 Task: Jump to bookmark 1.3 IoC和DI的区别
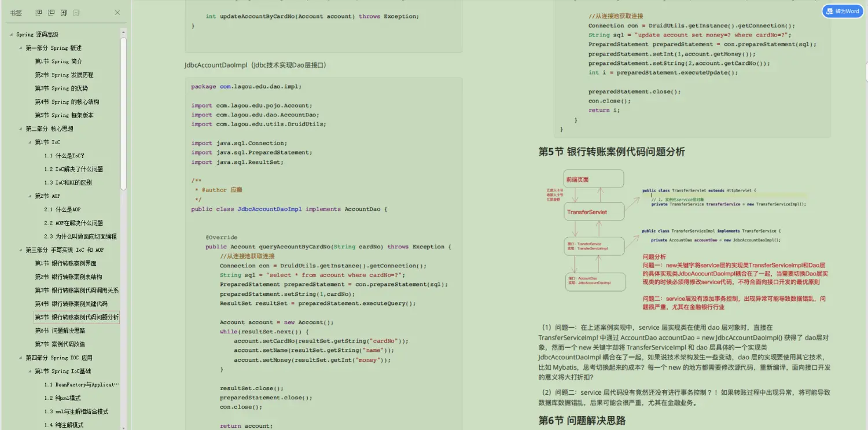point(68,182)
